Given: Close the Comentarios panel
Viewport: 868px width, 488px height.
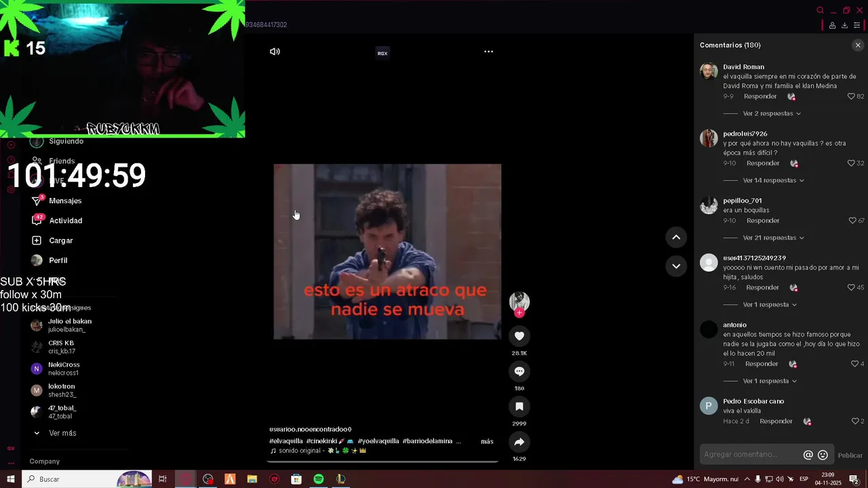Looking at the screenshot, I should pyautogui.click(x=858, y=45).
